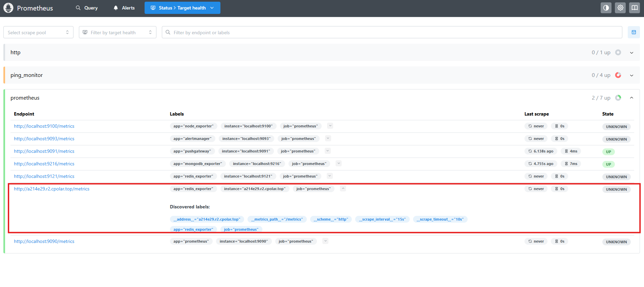Screen dimensions: 644x287
Task: Collapse the prometheus scrape pool chevron
Action: pyautogui.click(x=632, y=98)
